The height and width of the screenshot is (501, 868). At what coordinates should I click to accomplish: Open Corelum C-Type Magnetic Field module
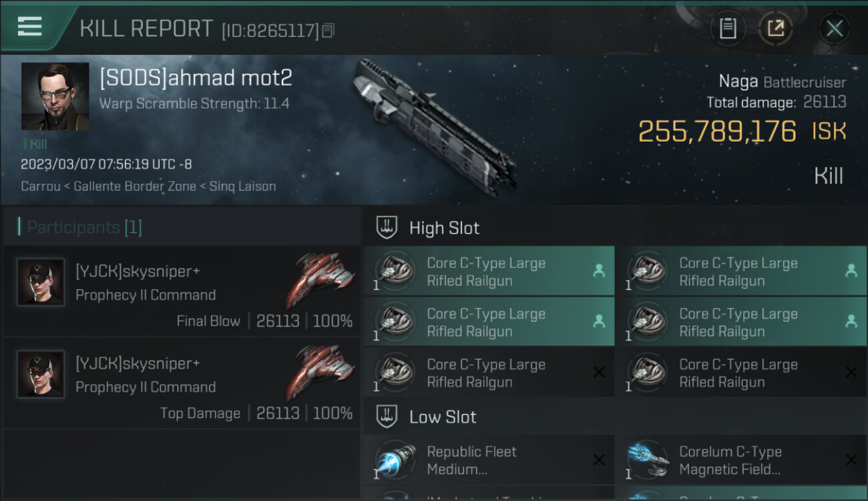tap(741, 460)
